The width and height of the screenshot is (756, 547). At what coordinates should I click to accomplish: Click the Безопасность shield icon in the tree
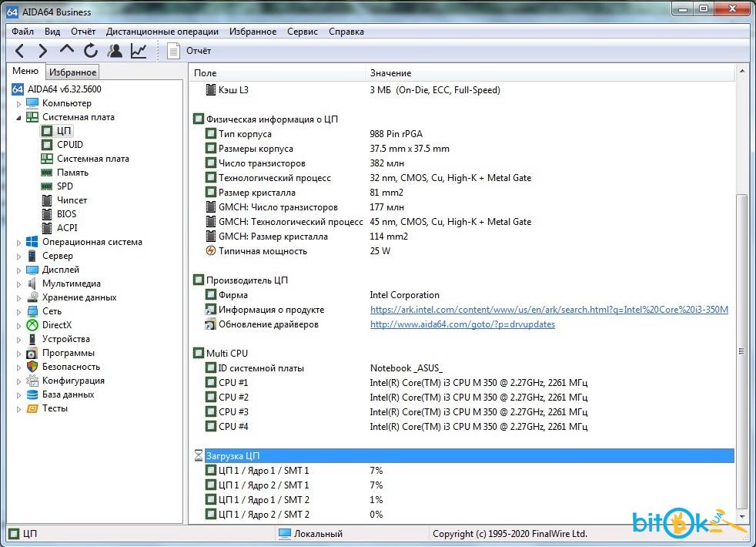(32, 367)
